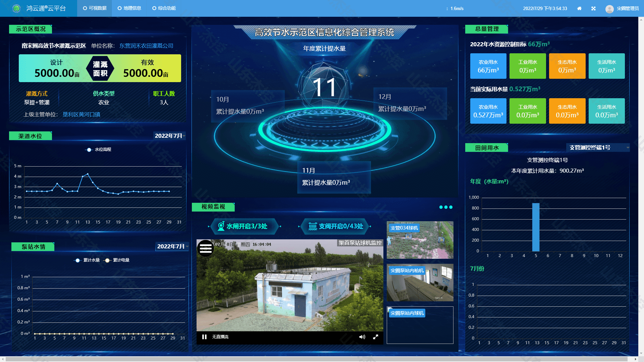The width and height of the screenshot is (644, 362).
Task: Open channel water level month dropdown
Action: point(170,136)
